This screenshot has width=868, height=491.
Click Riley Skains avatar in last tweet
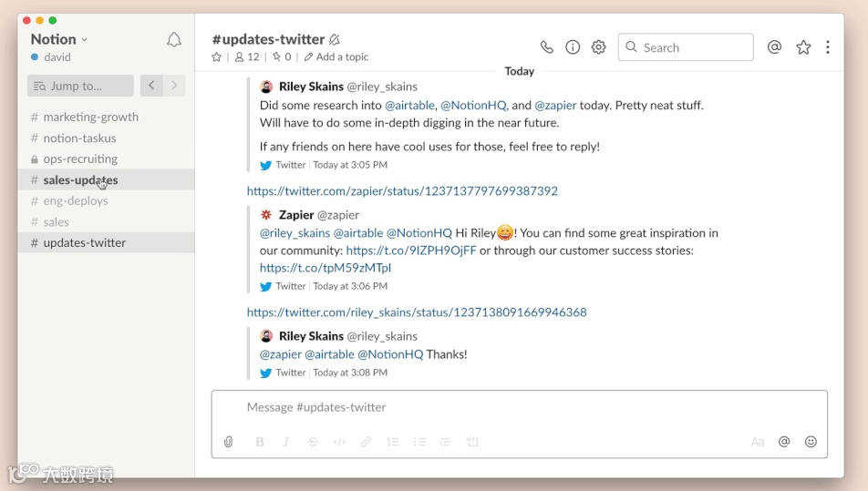point(266,335)
